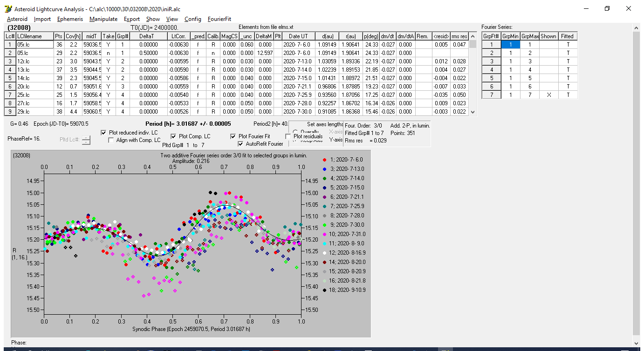The height and width of the screenshot is (351, 644).
Task: Click the Asteroid Lightcurve Analysis title bar icon
Action: (x=7, y=9)
